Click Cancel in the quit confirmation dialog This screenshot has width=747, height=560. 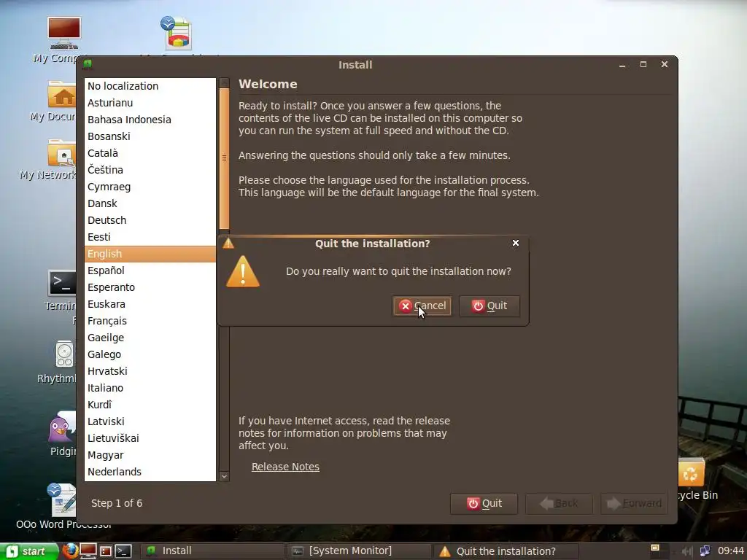[422, 306]
